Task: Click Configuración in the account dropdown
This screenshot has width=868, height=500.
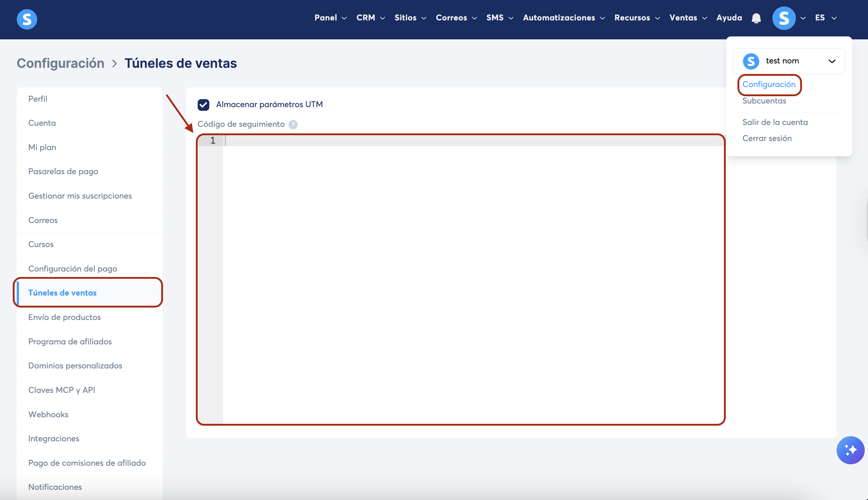Action: pyautogui.click(x=769, y=85)
